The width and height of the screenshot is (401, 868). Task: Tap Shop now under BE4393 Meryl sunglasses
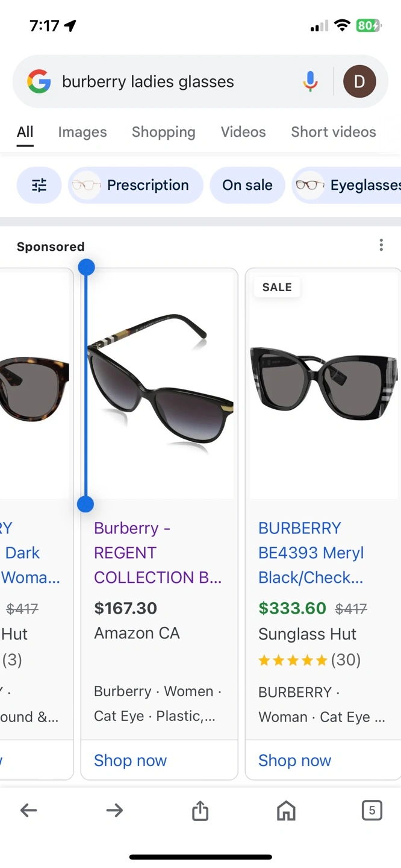[294, 761]
